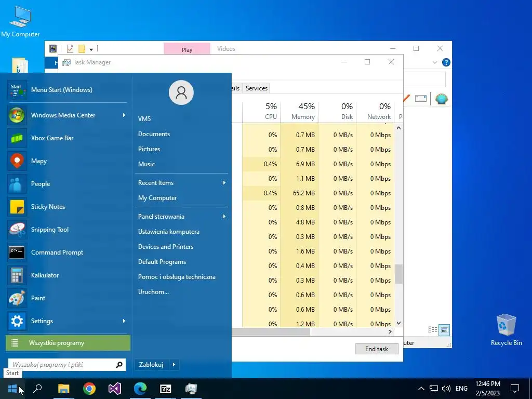Screen dimensions: 532x399
Task: Open Ustawienia komputera
Action: [169, 232]
